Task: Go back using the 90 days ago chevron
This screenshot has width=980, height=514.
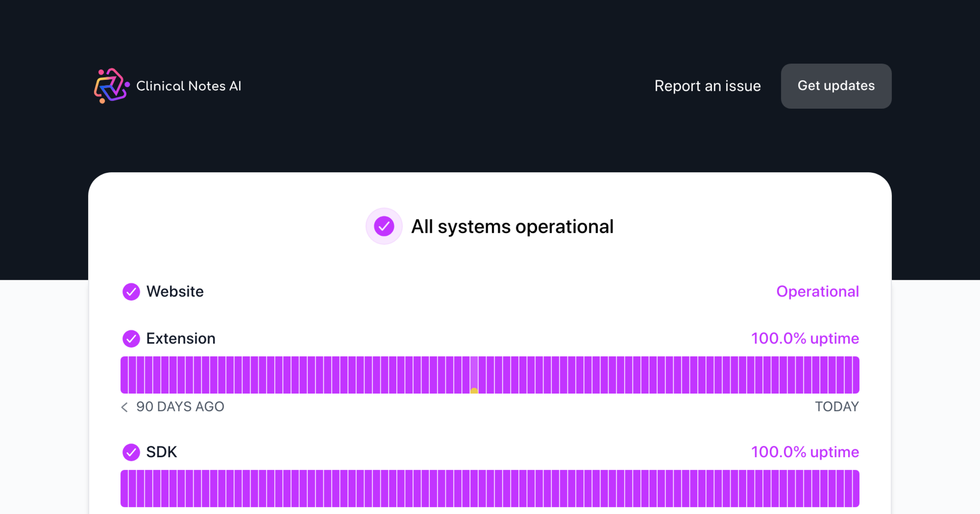Action: tap(125, 407)
